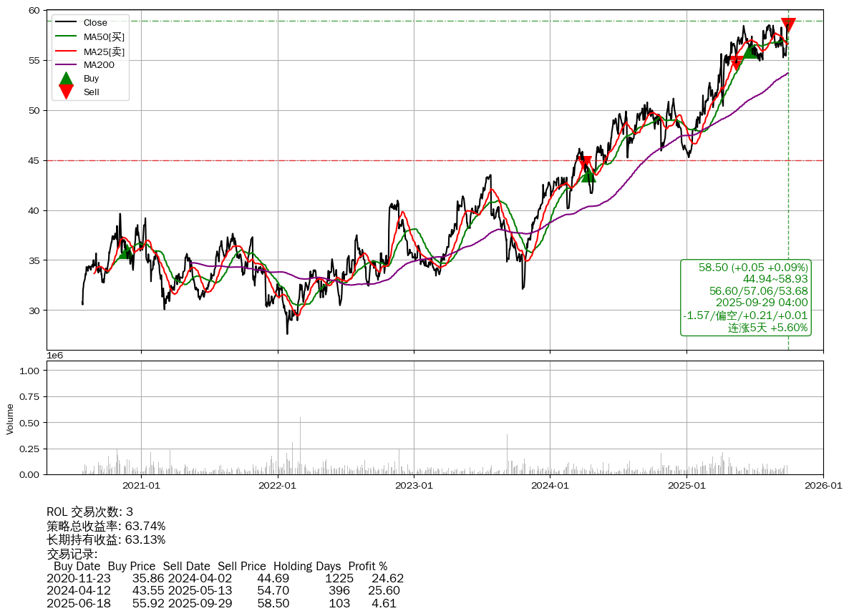Click the red MA25[卖] legend label
849x616 pixels.
pyautogui.click(x=104, y=51)
